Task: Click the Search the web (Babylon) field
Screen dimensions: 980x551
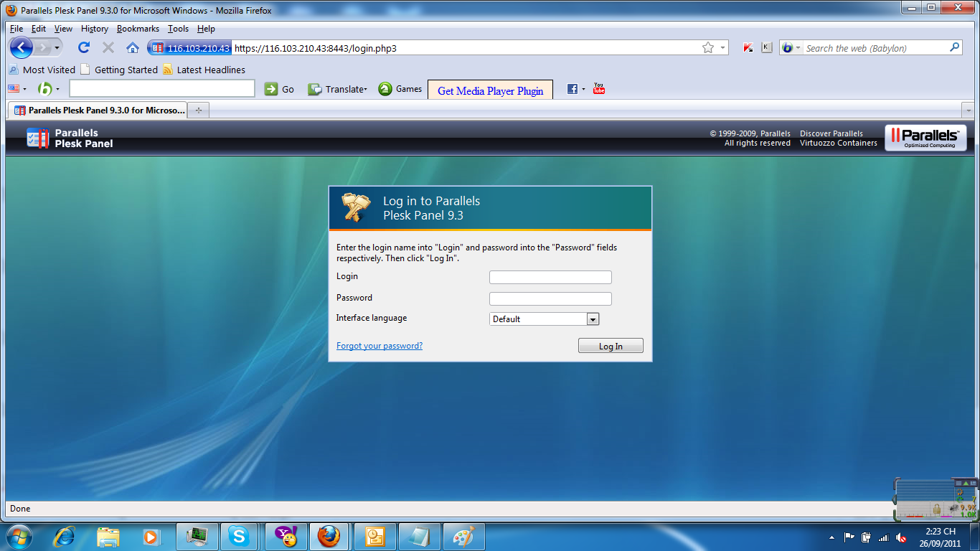Action: coord(875,48)
